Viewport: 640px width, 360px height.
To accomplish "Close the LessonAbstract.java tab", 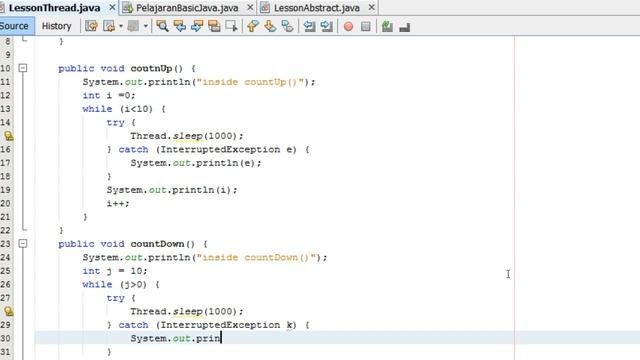I will (371, 7).
